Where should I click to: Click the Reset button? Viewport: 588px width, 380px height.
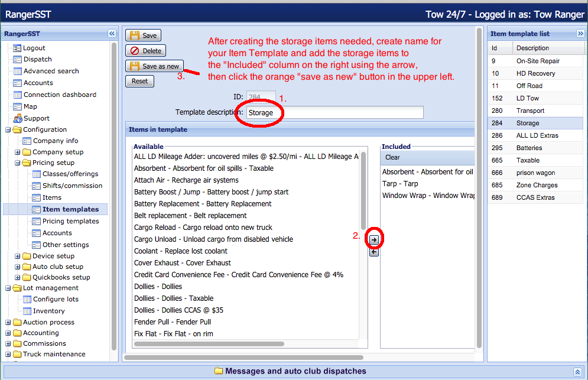tap(139, 82)
